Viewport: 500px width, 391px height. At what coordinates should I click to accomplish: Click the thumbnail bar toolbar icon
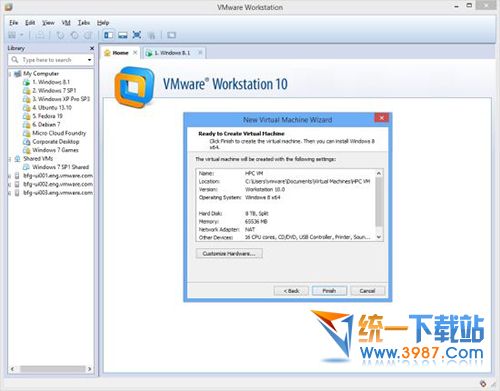[x=123, y=35]
